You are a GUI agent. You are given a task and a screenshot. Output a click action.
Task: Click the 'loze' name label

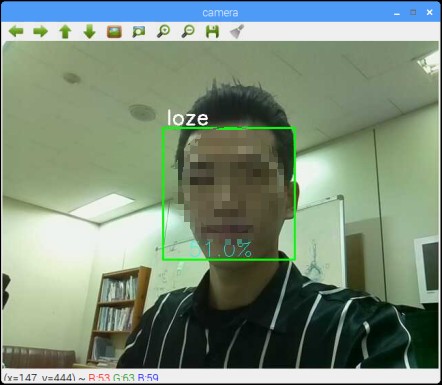[x=188, y=118]
